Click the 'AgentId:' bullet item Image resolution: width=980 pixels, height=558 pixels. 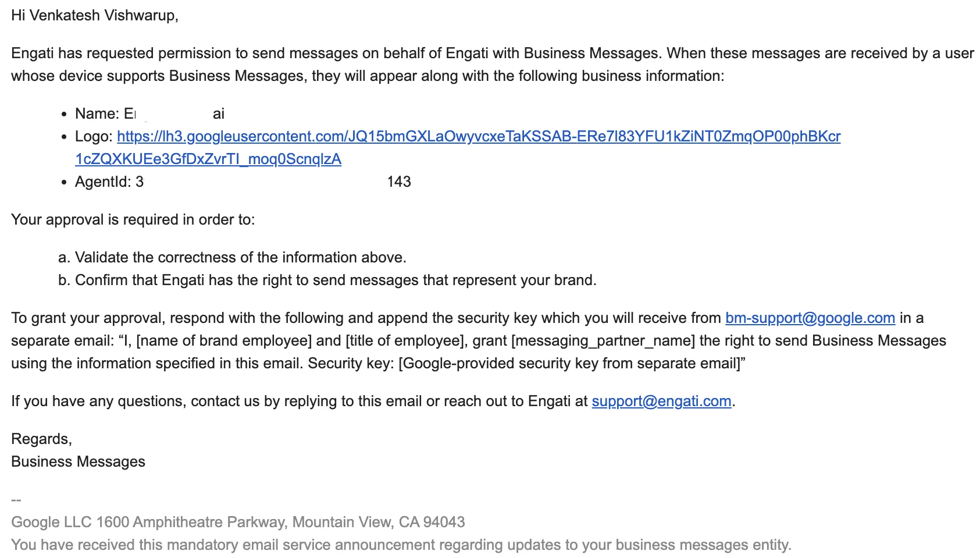243,182
